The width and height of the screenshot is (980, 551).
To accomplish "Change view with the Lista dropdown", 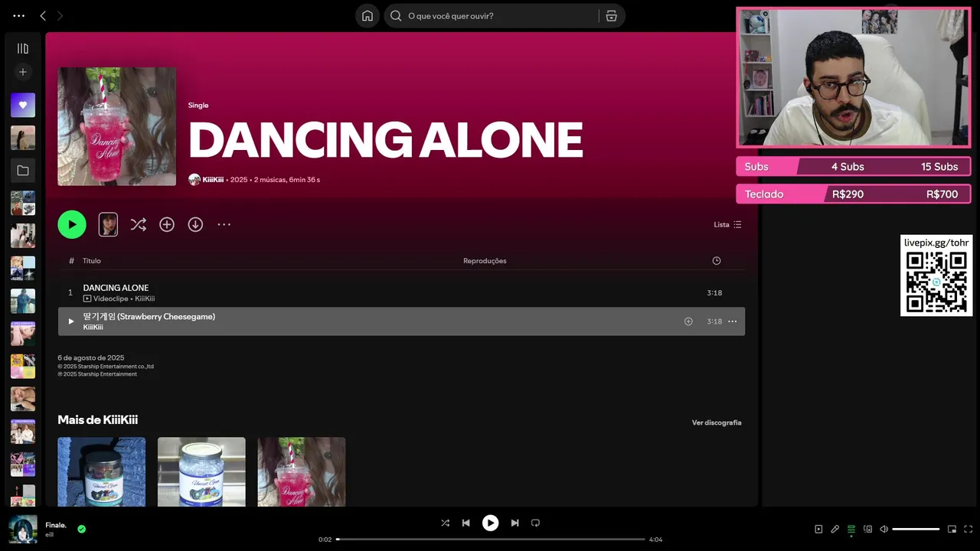I will [727, 224].
